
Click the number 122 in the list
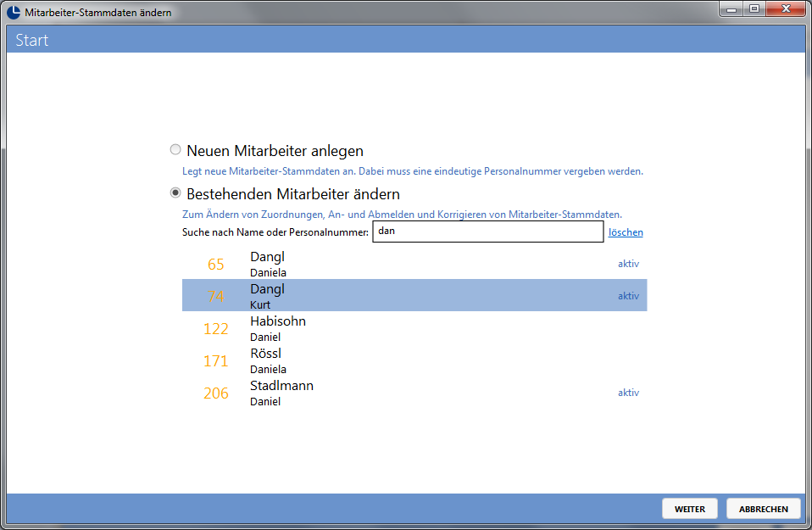216,328
